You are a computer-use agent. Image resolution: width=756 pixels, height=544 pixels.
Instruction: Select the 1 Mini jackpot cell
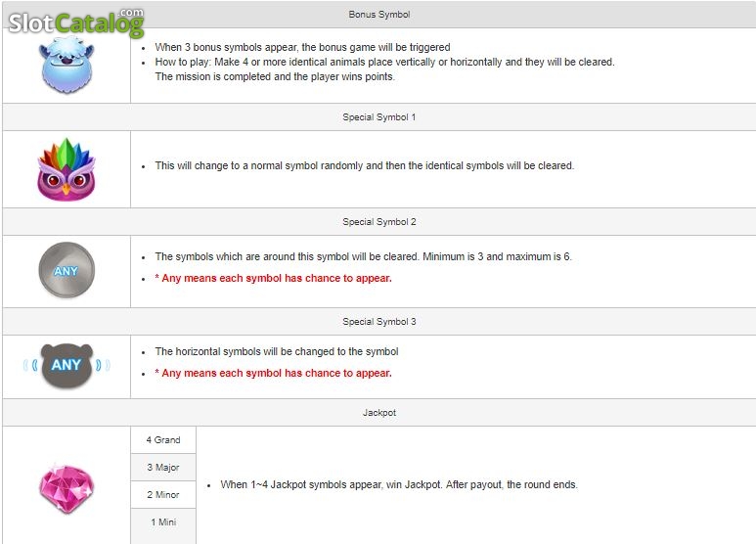[163, 522]
